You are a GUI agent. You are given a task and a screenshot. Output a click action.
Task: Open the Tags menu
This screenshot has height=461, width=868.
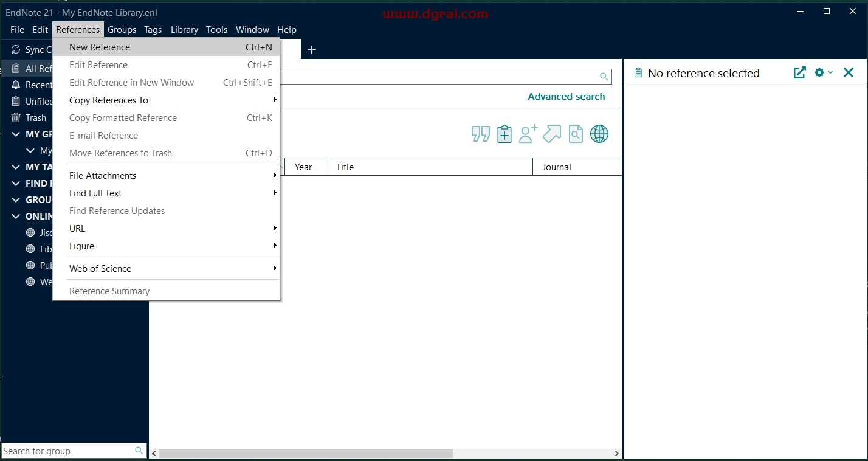153,29
